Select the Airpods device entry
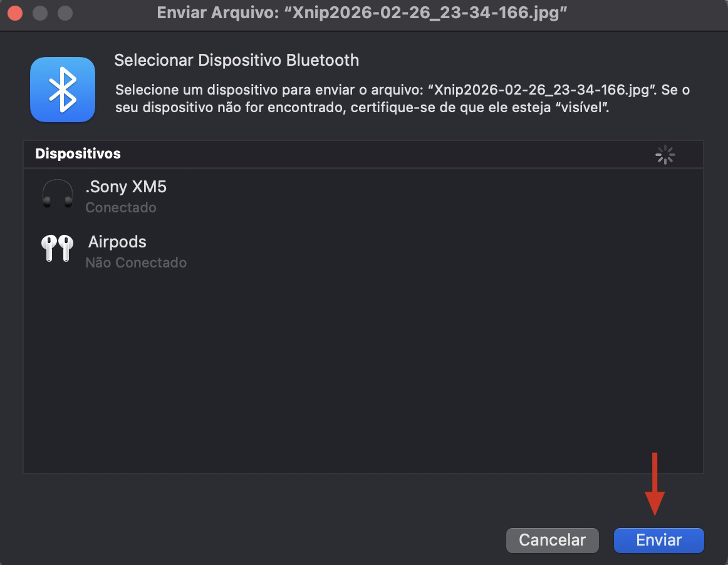The image size is (728, 565). click(251, 251)
